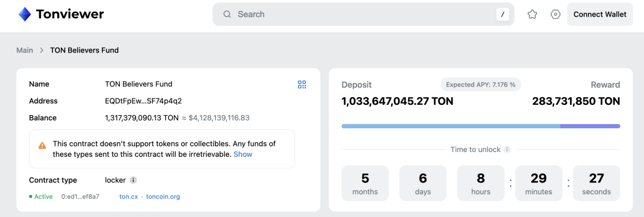Click the deposit and reward progress bar
The height and width of the screenshot is (217, 644).
coord(481,126)
